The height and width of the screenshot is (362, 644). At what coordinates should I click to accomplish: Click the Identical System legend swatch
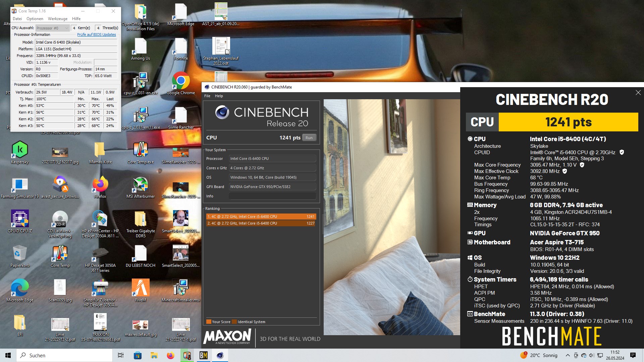pyautogui.click(x=234, y=322)
